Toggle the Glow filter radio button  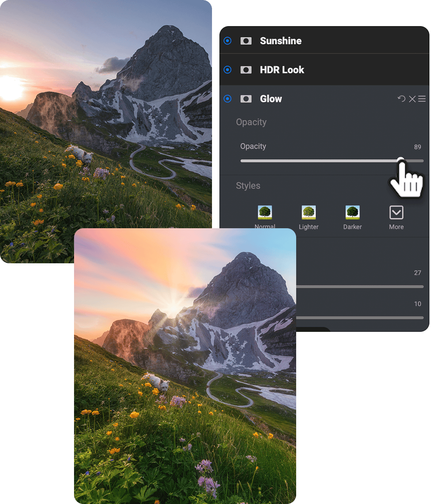pyautogui.click(x=228, y=99)
